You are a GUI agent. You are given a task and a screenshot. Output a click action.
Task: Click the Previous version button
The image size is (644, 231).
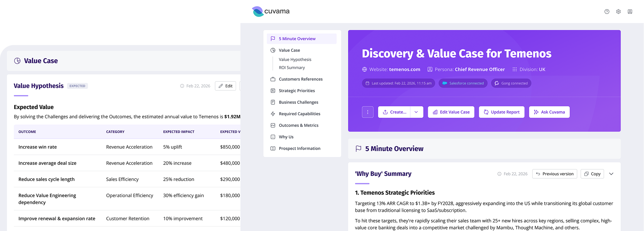coord(554,174)
